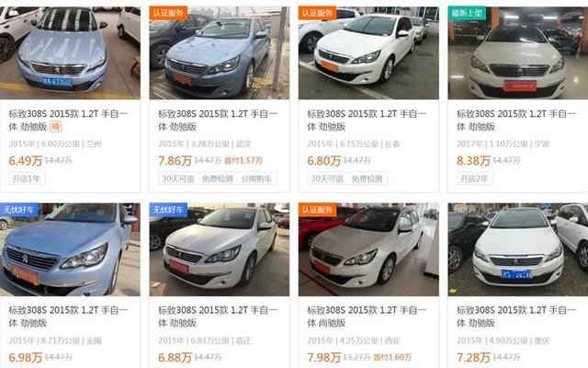Screen dimensions: 588x368
Task: Click the 认证服务 badge on Changchun car
Action: (x=317, y=13)
